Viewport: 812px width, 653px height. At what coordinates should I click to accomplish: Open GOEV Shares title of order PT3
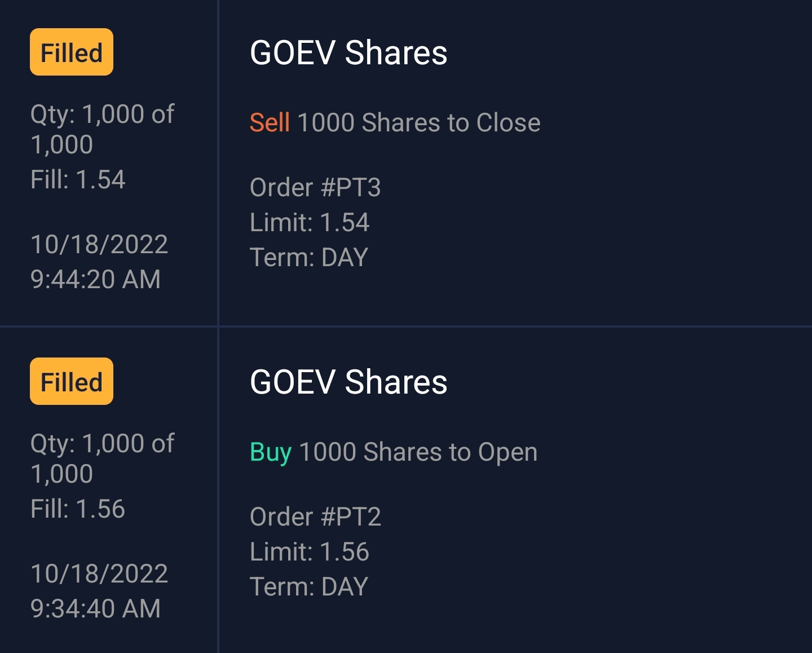pos(348,53)
